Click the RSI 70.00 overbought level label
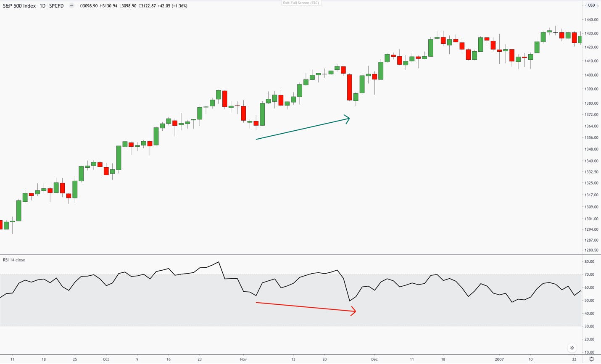 (589, 274)
